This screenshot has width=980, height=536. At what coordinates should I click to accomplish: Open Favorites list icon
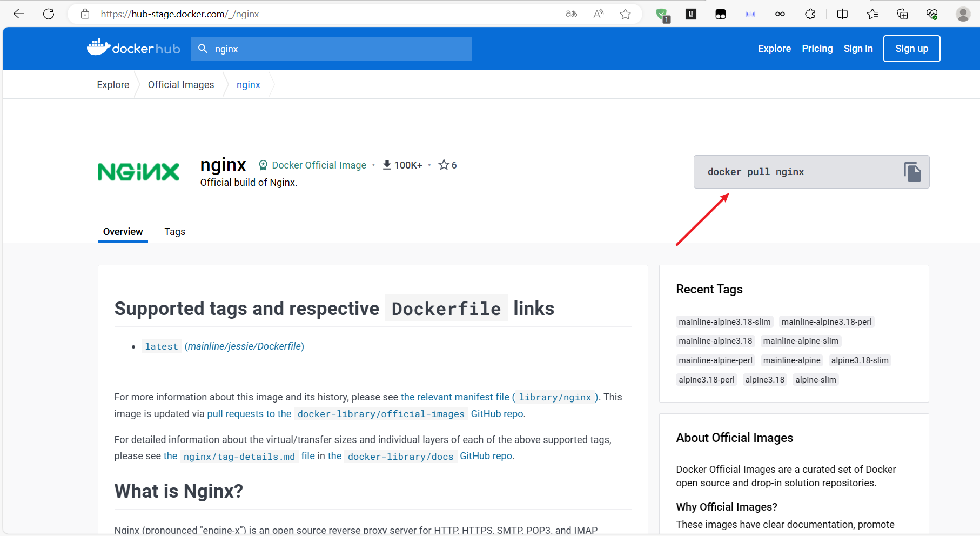pyautogui.click(x=872, y=14)
